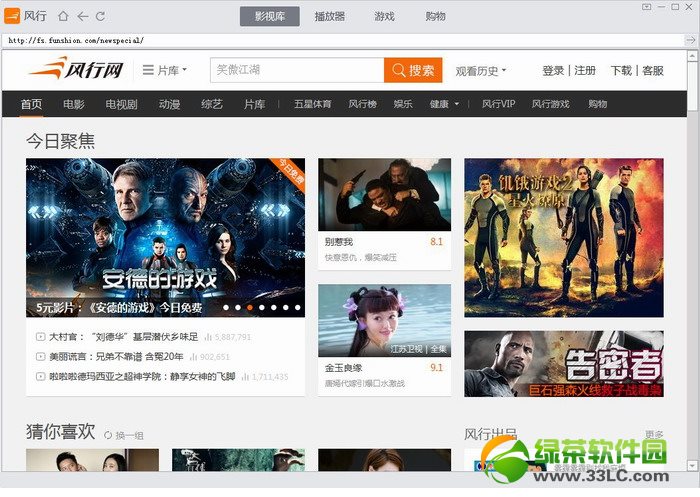Click the 换一组 refresh circle icon
The height and width of the screenshot is (497, 700).
[x=108, y=435]
